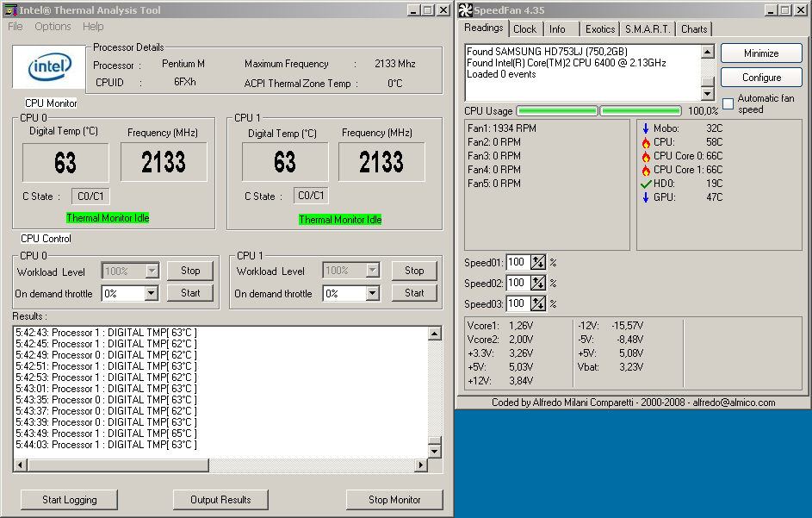This screenshot has width=812, height=518.
Task: Click the +12V 3,84V reading
Action: pos(500,381)
